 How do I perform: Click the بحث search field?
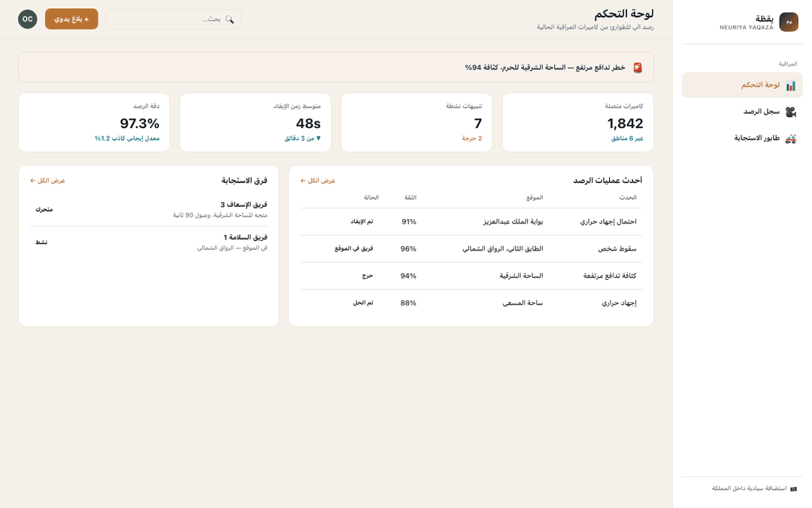tap(174, 19)
